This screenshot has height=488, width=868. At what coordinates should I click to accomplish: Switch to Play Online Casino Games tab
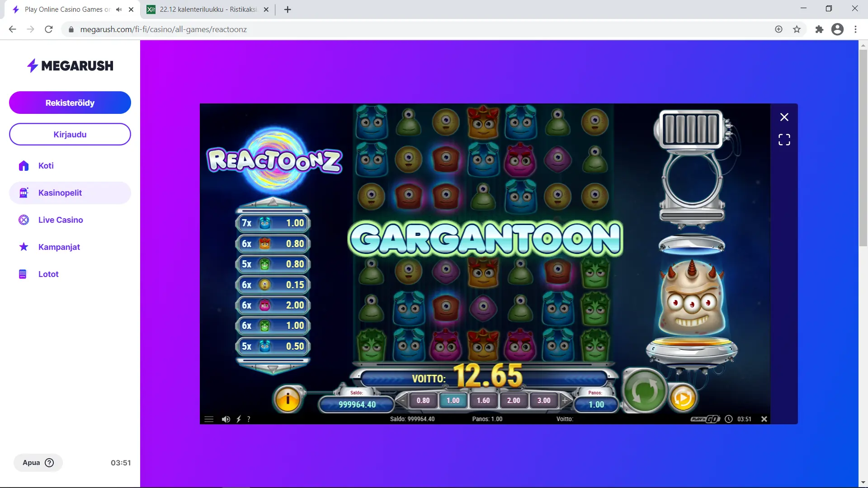(68, 9)
